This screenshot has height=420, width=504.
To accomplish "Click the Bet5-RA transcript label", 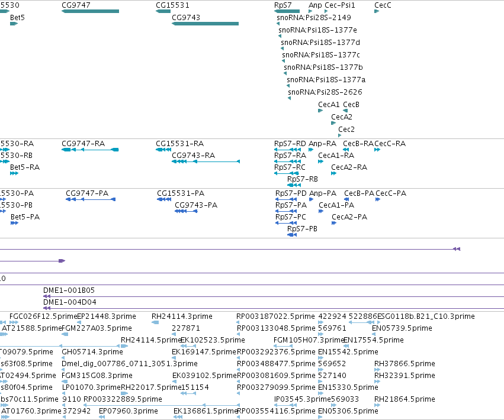I will click(25, 167).
